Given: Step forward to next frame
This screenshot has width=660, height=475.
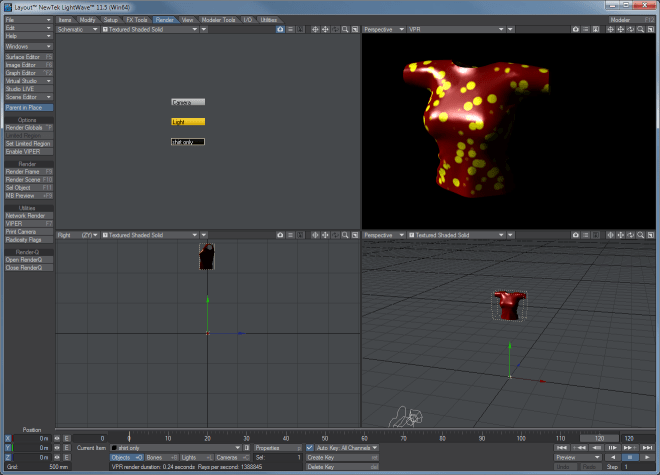Looking at the screenshot, I should tap(613, 448).
